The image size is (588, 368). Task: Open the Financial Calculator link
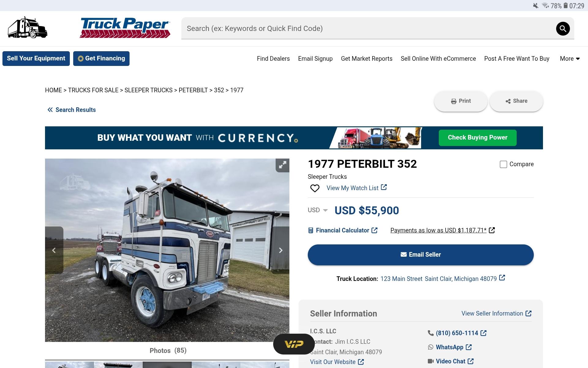pyautogui.click(x=343, y=230)
